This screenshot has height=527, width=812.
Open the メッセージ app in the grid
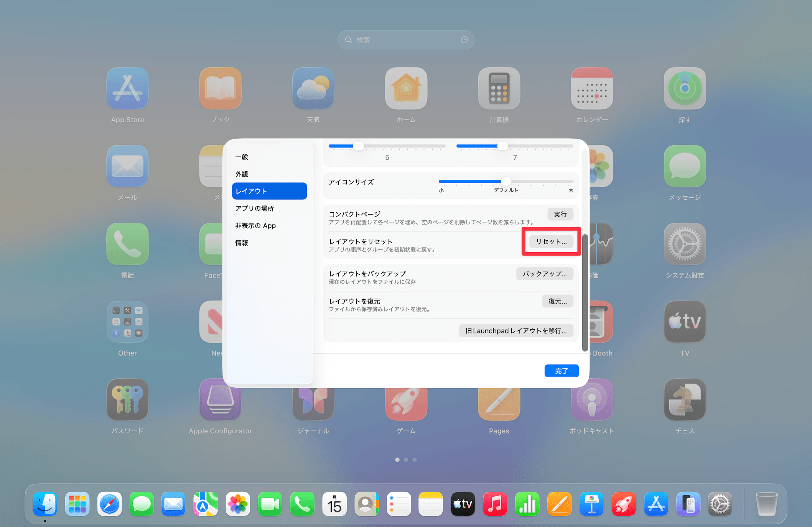pyautogui.click(x=685, y=166)
